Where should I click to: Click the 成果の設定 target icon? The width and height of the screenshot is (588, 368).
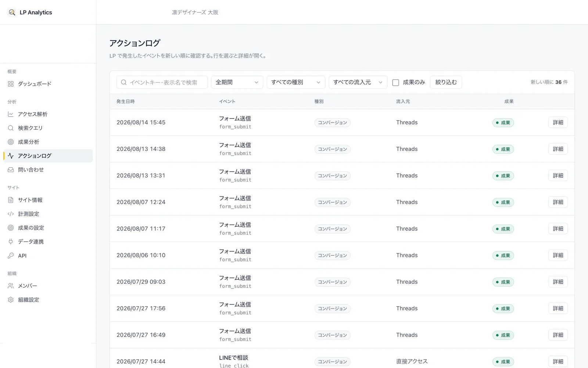click(x=11, y=228)
